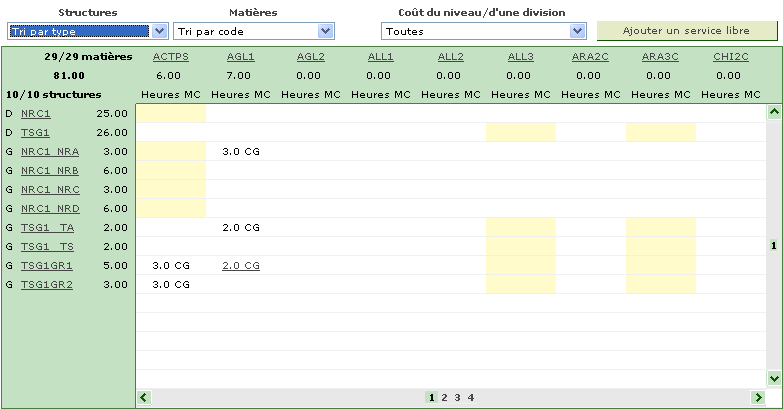Click yellow ACTPS cell in NRC1 row
The image size is (783, 409).
click(171, 113)
